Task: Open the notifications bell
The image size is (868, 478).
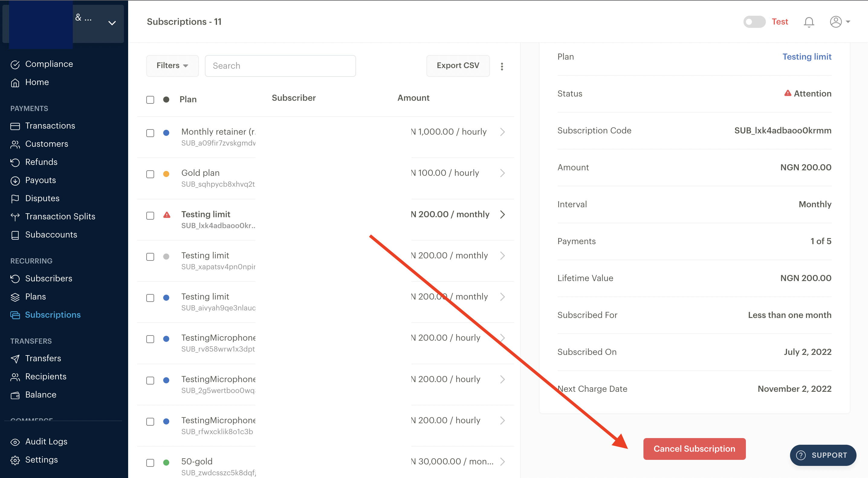Action: coord(809,22)
